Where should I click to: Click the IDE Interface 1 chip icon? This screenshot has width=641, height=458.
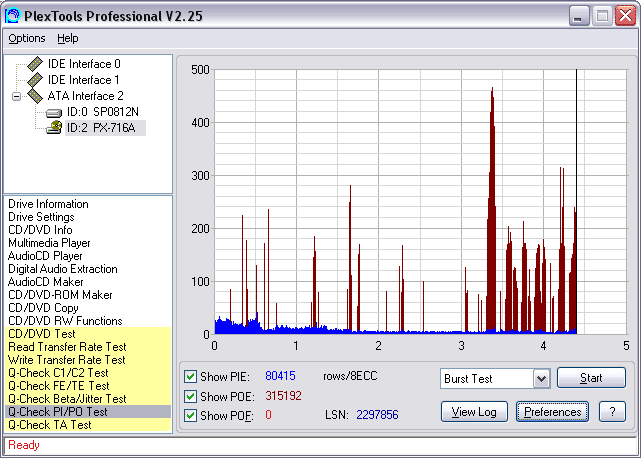coord(35,80)
